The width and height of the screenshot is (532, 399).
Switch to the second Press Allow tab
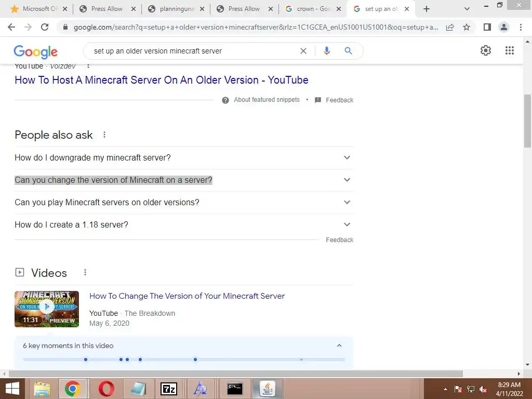tap(244, 9)
